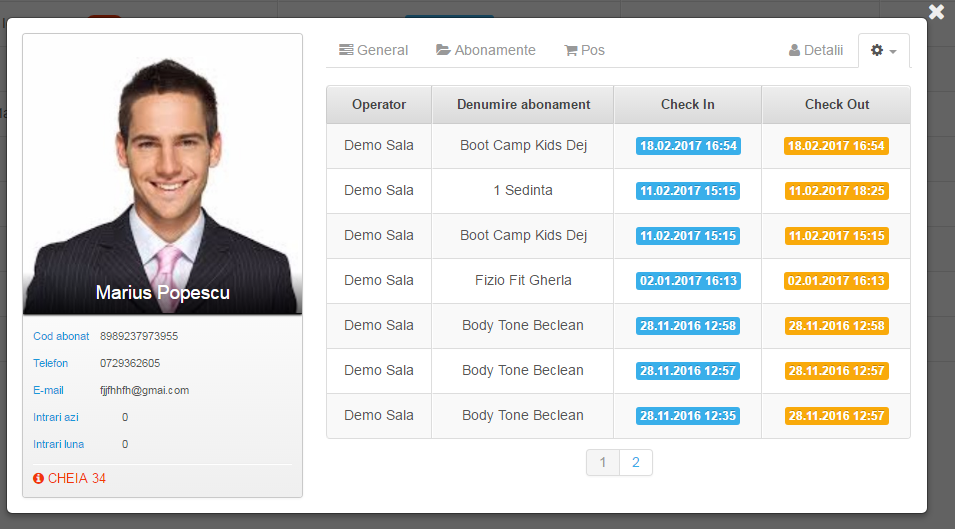Screen dimensions: 955x529
Task: Click the Cod abonat label
Action: [x=61, y=336]
